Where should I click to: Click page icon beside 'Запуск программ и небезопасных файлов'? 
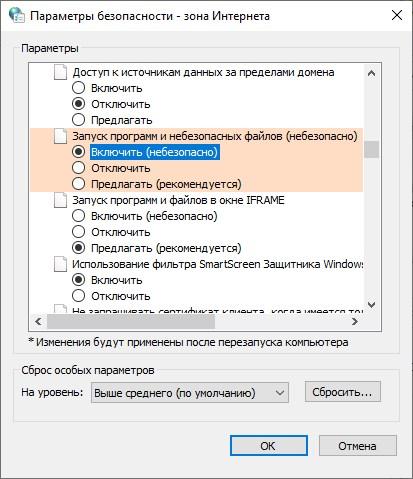point(60,136)
